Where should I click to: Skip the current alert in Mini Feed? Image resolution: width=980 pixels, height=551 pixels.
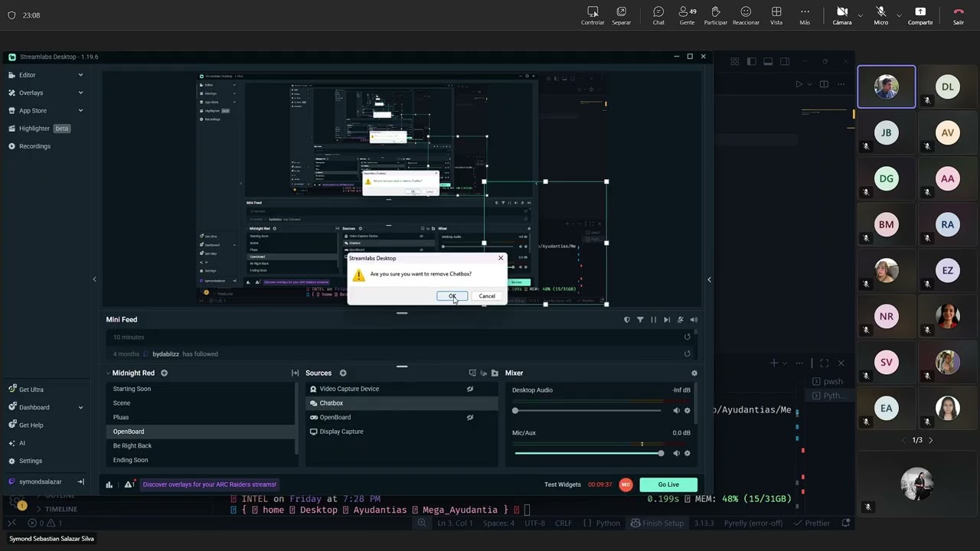[667, 320]
